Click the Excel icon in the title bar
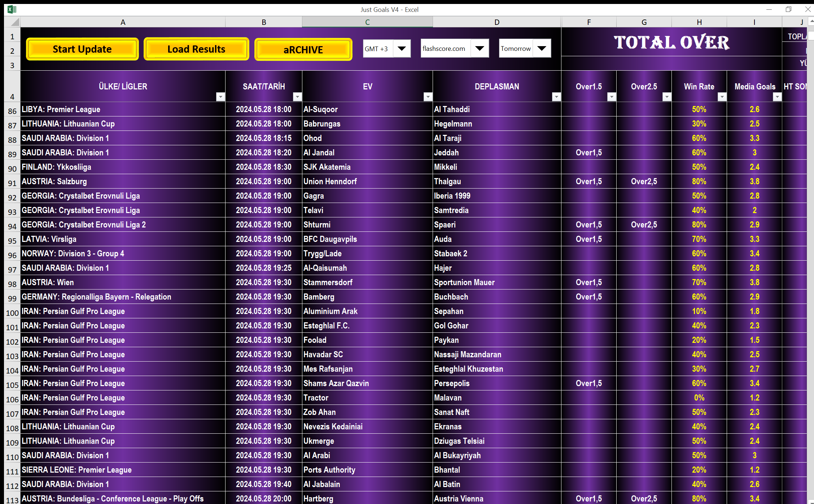The height and width of the screenshot is (504, 814). click(12, 9)
